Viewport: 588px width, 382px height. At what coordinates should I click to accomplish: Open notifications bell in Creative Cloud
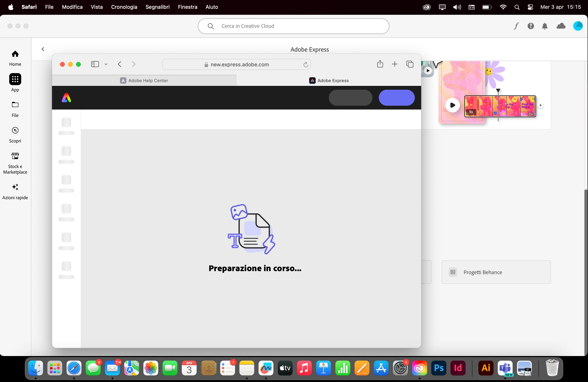[x=545, y=26]
